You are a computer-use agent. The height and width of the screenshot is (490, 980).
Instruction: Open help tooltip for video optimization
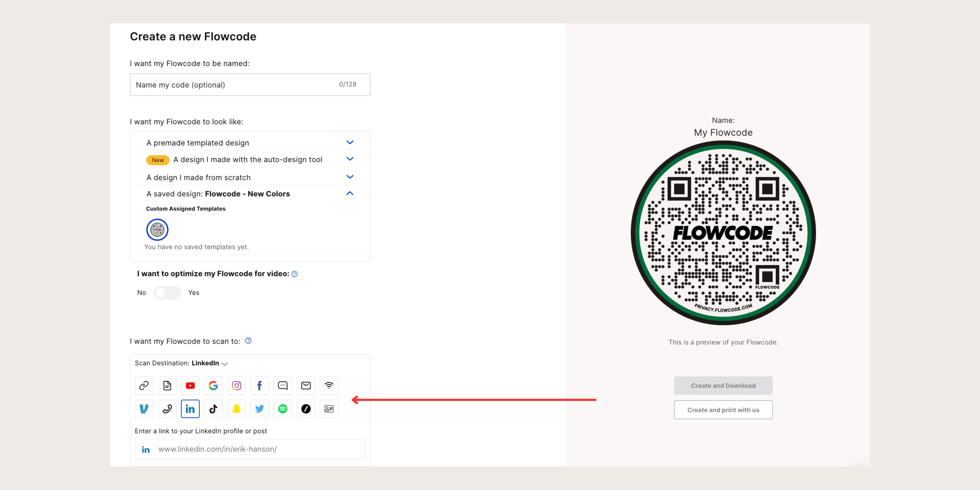tap(294, 274)
